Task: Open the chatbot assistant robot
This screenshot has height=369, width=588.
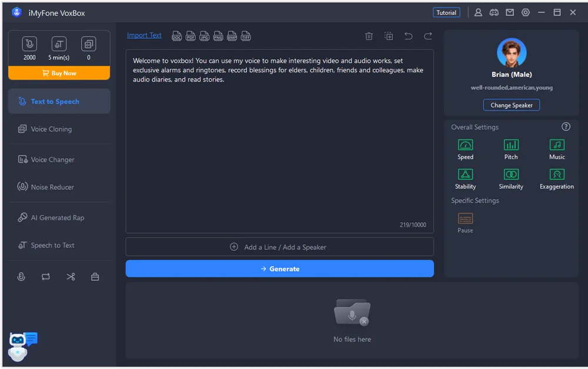Action: point(21,346)
